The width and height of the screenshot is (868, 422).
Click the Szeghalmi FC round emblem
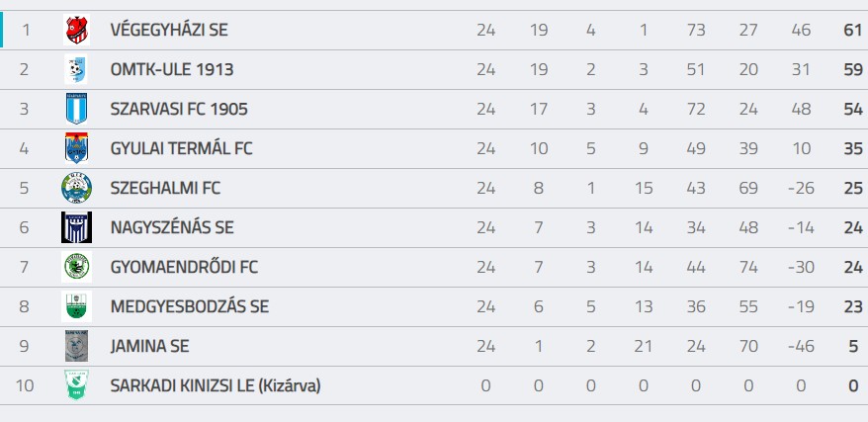point(76,188)
